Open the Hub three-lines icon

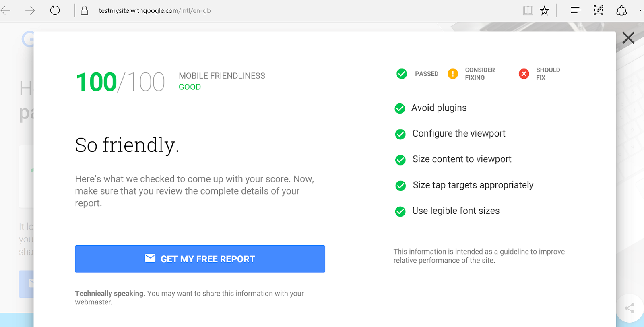(576, 10)
